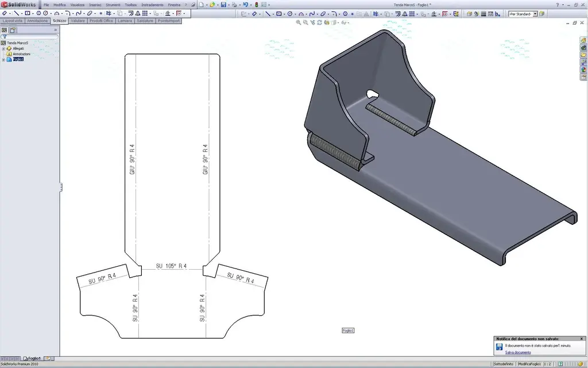Select the Line sketch tool in left toolbar
Viewport: 588px width, 368px height.
(x=16, y=13)
